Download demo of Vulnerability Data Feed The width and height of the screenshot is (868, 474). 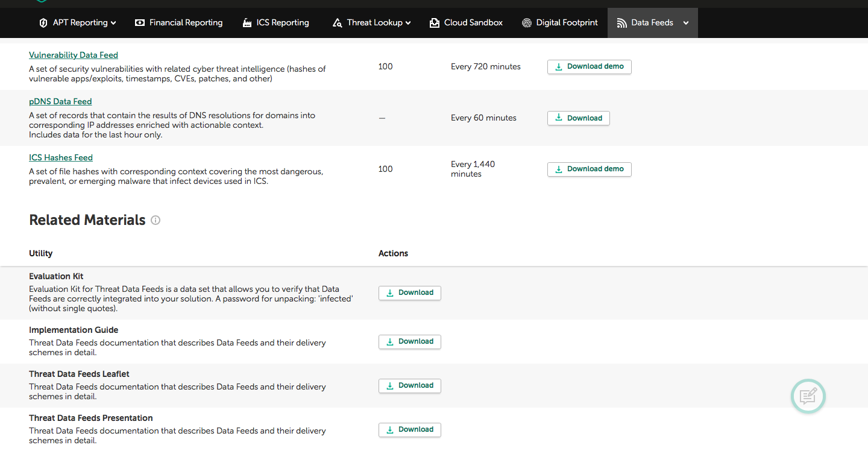(589, 66)
